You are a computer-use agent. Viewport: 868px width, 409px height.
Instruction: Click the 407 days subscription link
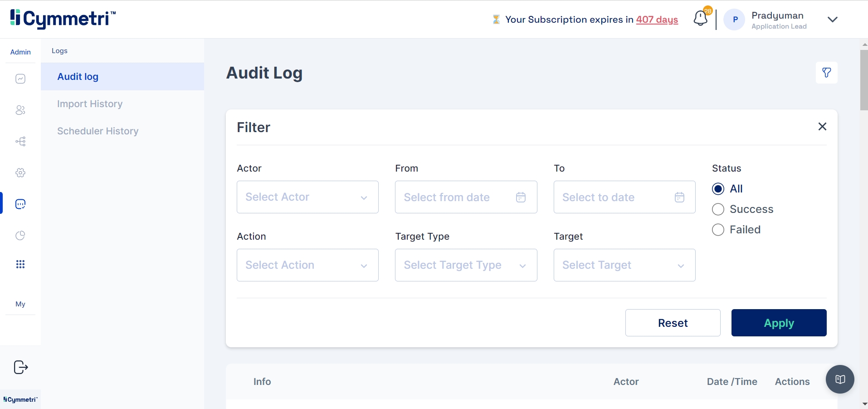coord(657,20)
